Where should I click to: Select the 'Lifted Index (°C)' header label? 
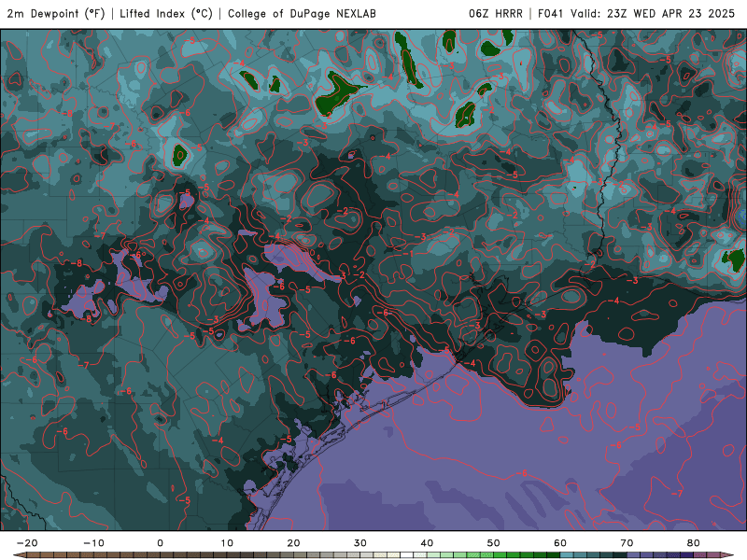click(166, 13)
